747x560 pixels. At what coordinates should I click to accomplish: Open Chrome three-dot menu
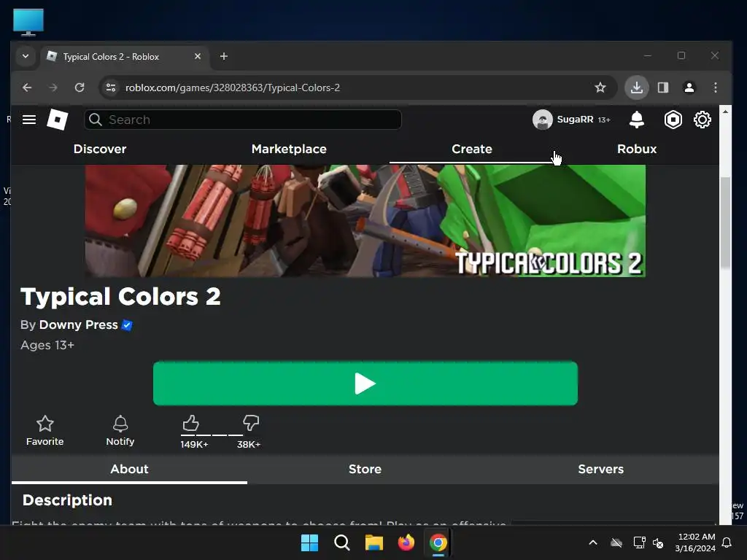[715, 87]
